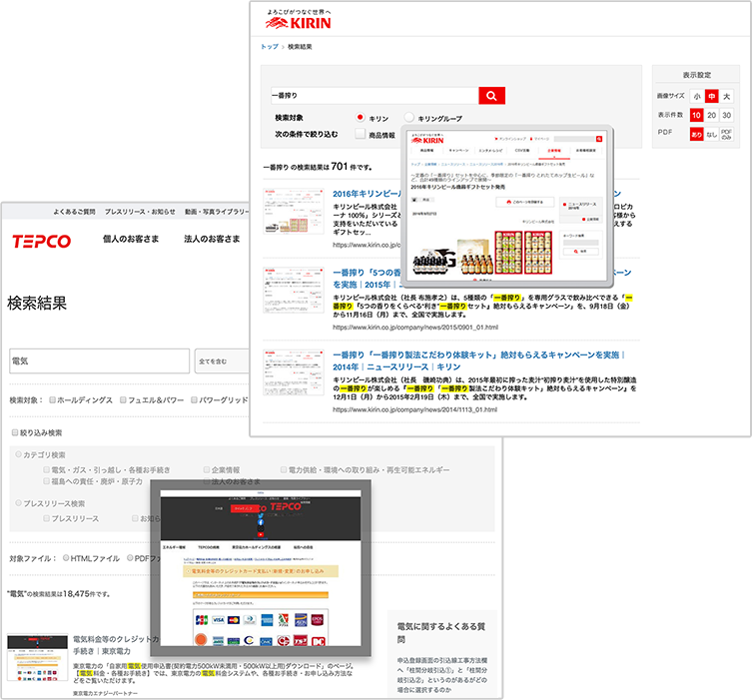This screenshot has height=700, width=752.
Task: Click the TEPCO logo in the header
Action: (42, 242)
